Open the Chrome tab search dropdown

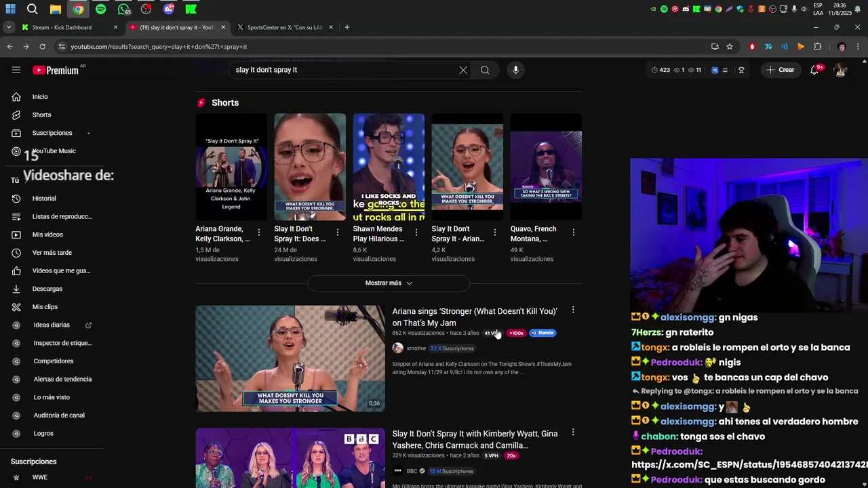pyautogui.click(x=8, y=27)
